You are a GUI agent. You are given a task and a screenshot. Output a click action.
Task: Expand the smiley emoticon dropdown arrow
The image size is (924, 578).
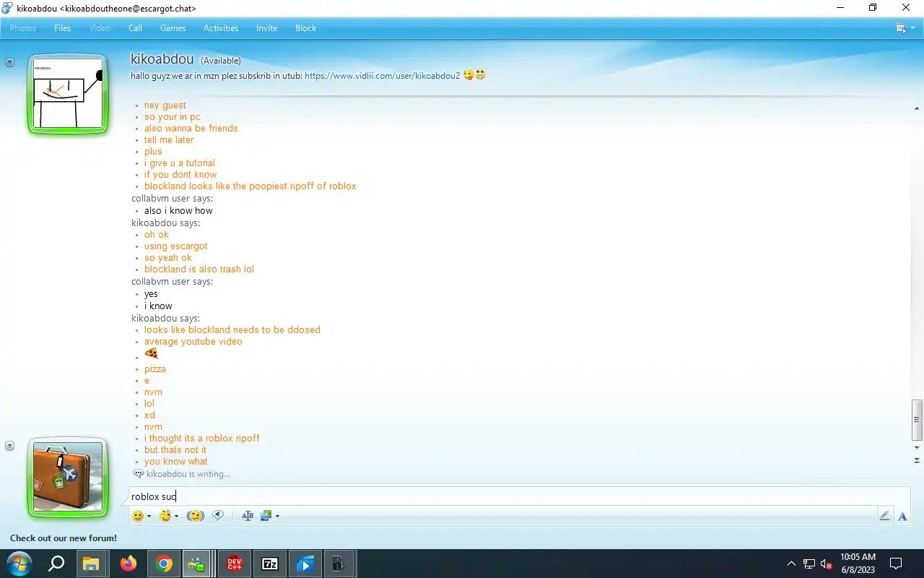[x=149, y=517]
